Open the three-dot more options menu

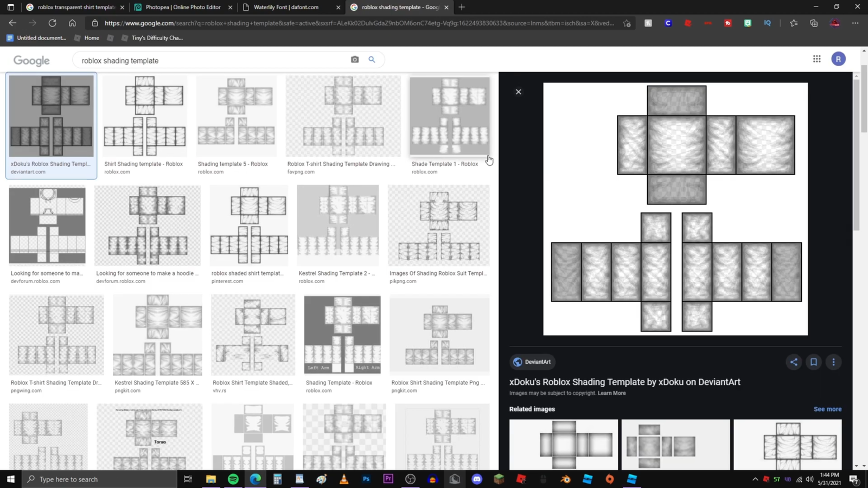pyautogui.click(x=834, y=362)
